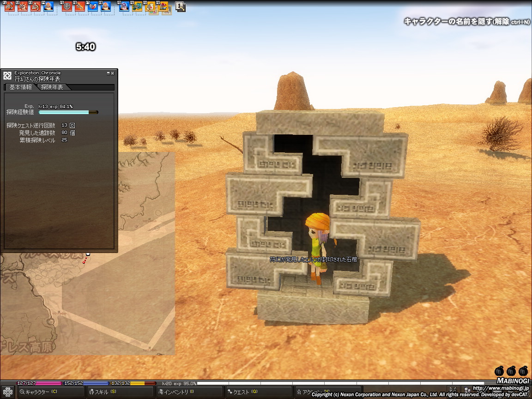Click the middle B bomb icon
The height and width of the screenshot is (399, 532).
pyautogui.click(x=511, y=371)
